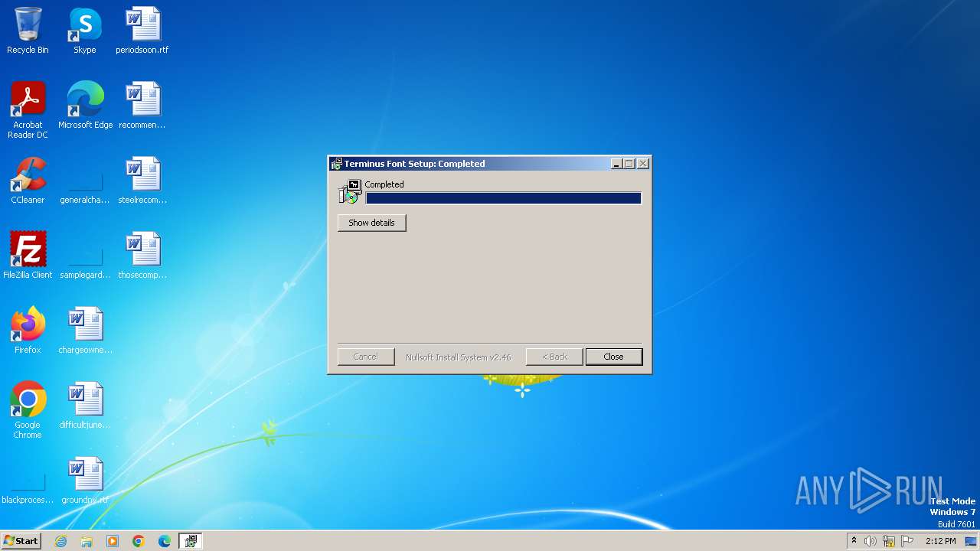The width and height of the screenshot is (980, 551).
Task: Show hidden system tray icons
Action: pos(854,541)
